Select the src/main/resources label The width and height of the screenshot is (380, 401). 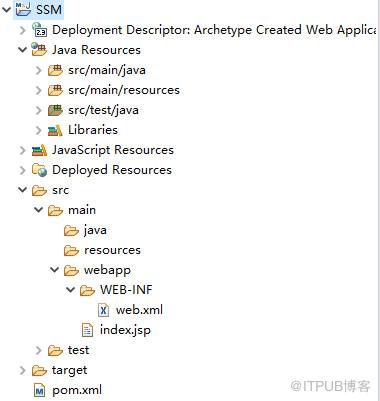(x=124, y=90)
